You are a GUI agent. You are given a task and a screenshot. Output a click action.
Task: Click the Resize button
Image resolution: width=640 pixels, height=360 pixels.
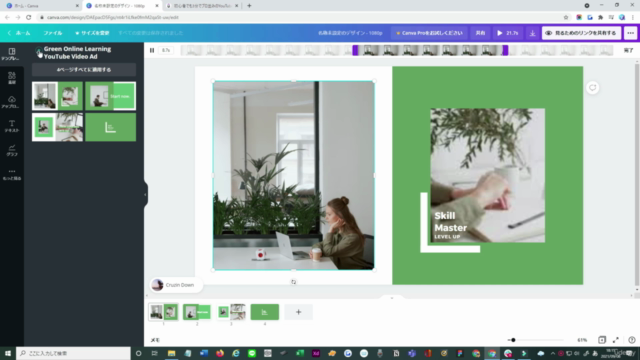click(x=92, y=33)
